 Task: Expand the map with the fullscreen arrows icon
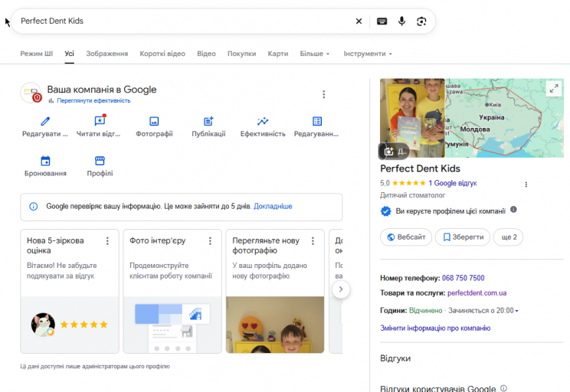[x=554, y=88]
